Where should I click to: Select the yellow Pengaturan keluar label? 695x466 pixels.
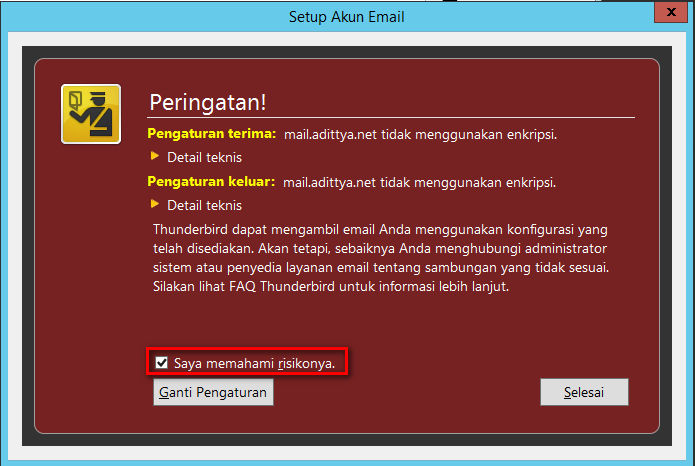tap(211, 181)
